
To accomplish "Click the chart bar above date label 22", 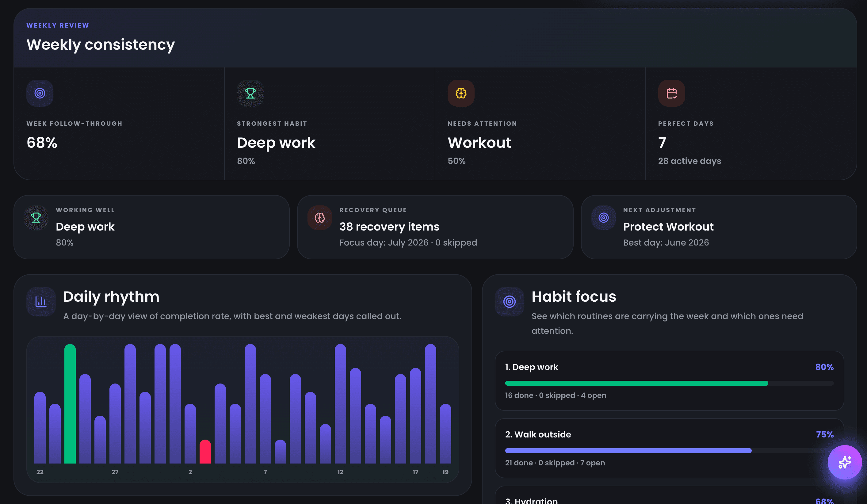I will (40, 428).
